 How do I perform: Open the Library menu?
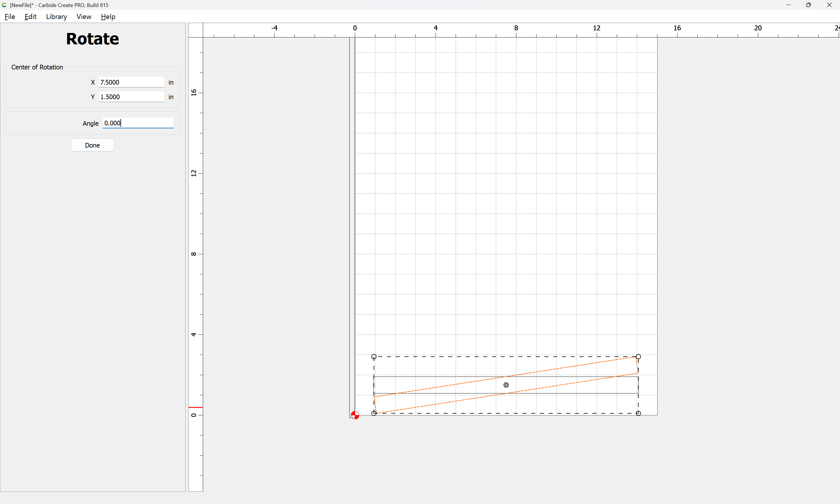coord(56,17)
